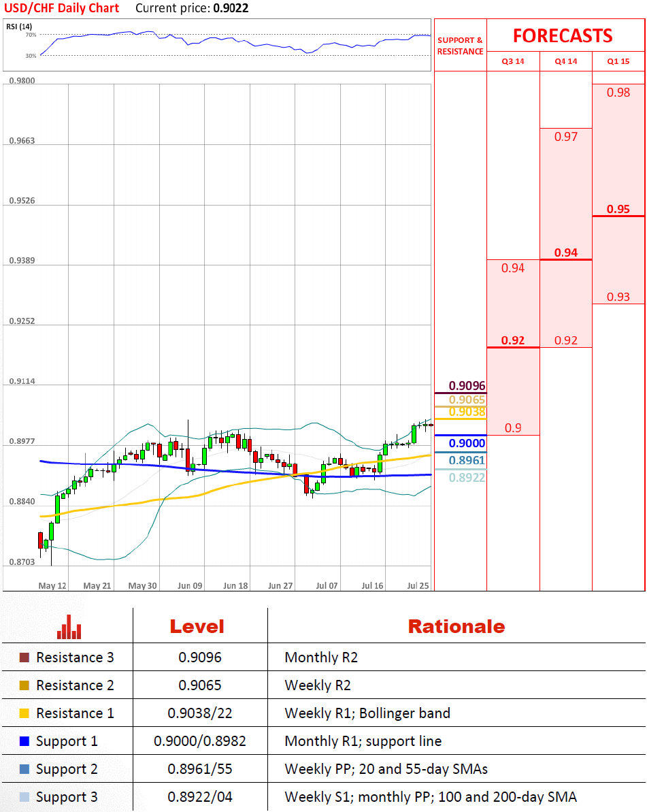The height and width of the screenshot is (812, 647).
Task: Switch to the Q4 14 forecast column
Action: 565,61
